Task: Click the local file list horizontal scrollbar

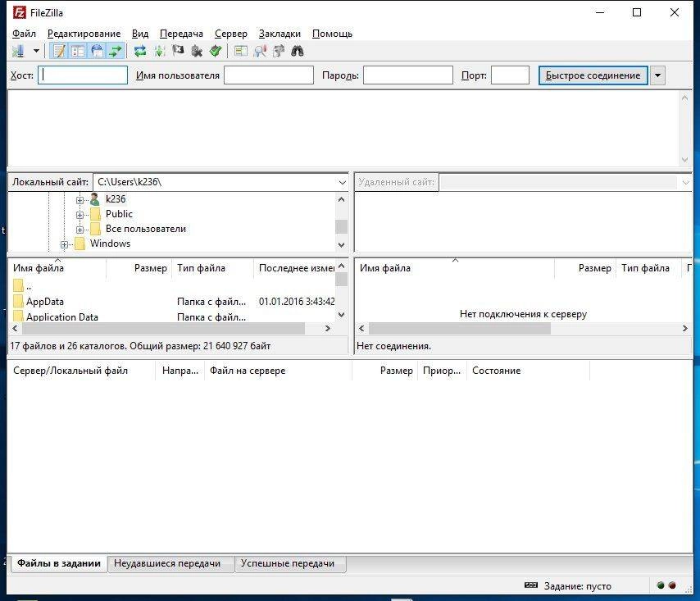Action: pos(163,329)
